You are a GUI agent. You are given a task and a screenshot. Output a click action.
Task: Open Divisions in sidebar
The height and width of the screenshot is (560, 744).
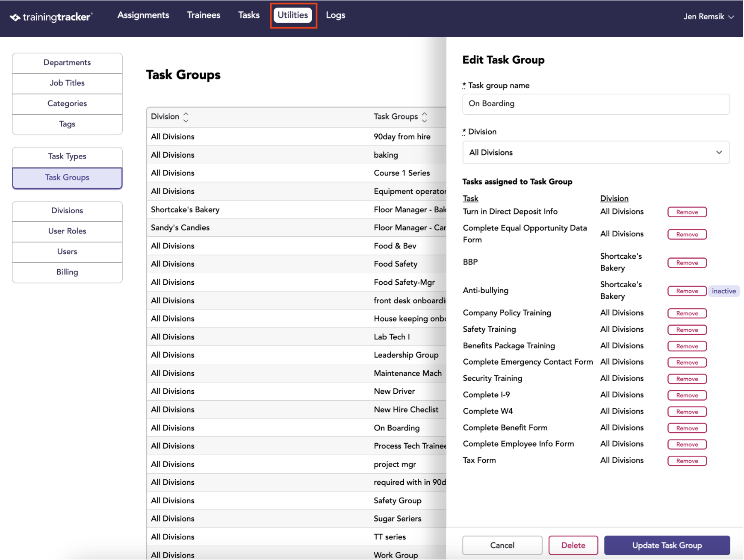click(x=67, y=211)
